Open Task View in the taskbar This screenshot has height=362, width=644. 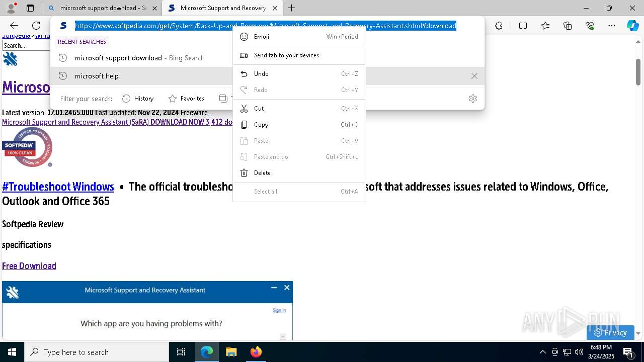pyautogui.click(x=181, y=352)
